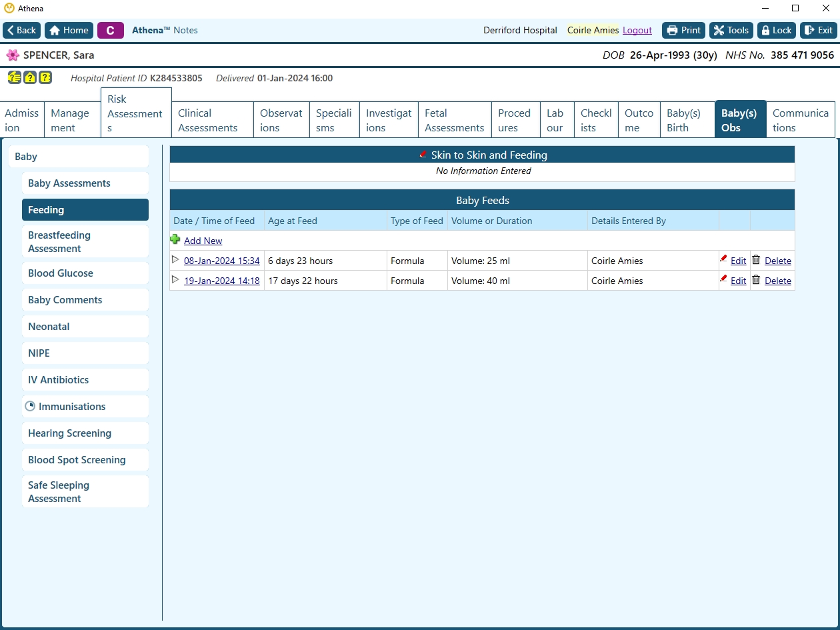Viewport: 840px width, 630px height.
Task: Open Blood Glucose in the sidebar
Action: (85, 273)
